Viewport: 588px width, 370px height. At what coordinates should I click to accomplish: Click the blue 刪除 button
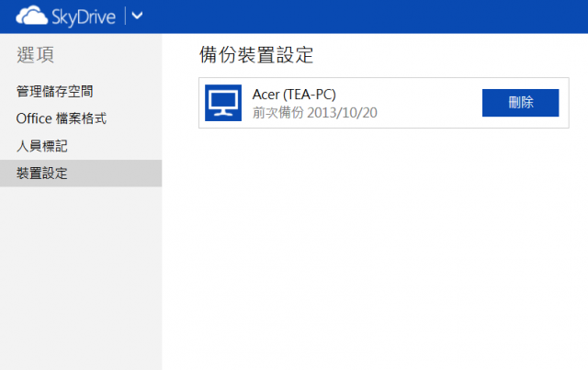click(x=521, y=103)
